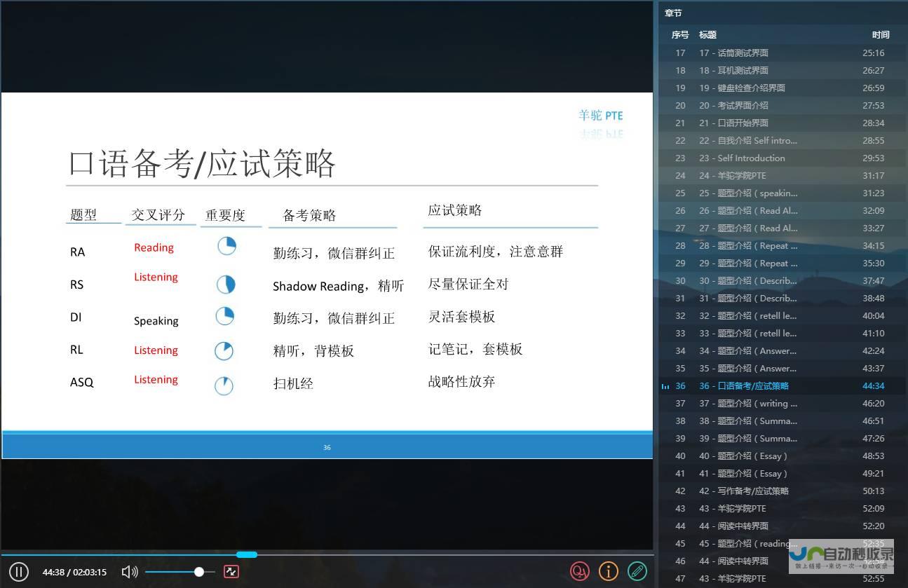Open chapter 25 - 题型介绍 (speakin...

coord(782,193)
